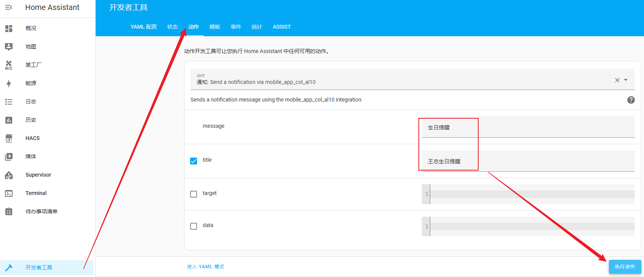Click the data code editor field
The width and height of the screenshot is (644, 277).
click(x=528, y=226)
